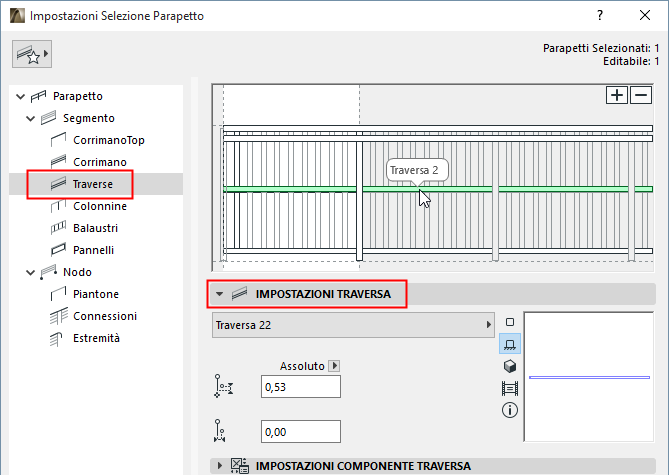Click the Nodo node icon

48,272
